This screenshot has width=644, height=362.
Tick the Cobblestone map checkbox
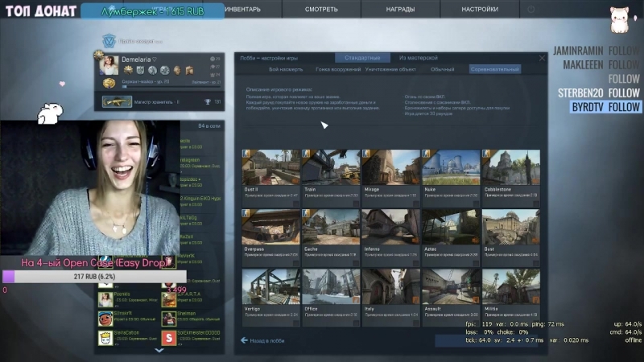[535, 204]
